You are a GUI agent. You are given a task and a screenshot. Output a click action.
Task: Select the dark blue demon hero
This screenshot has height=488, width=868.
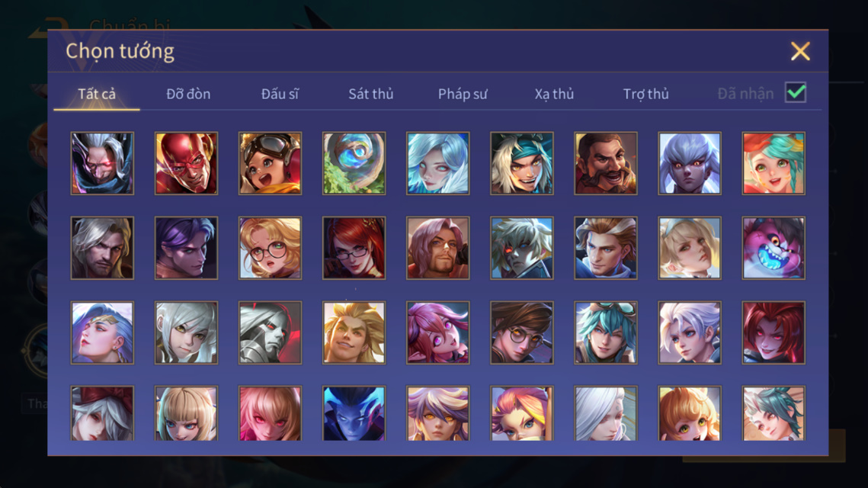coord(354,414)
